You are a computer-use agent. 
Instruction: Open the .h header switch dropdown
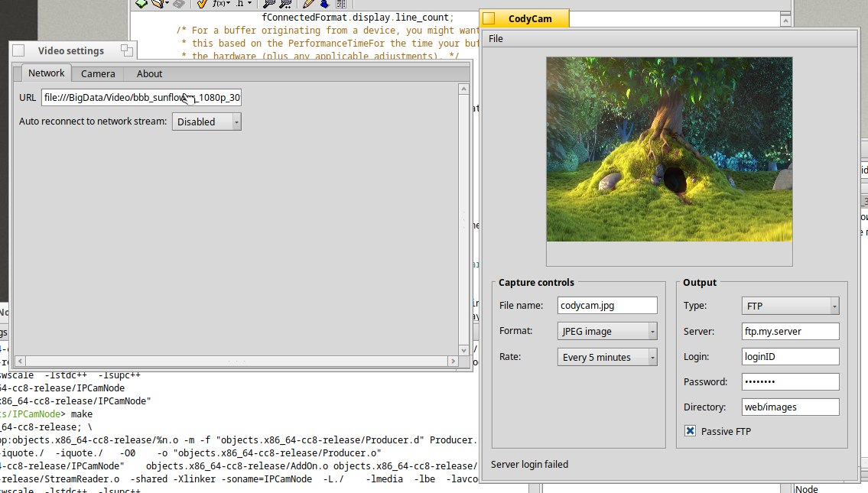click(x=243, y=3)
